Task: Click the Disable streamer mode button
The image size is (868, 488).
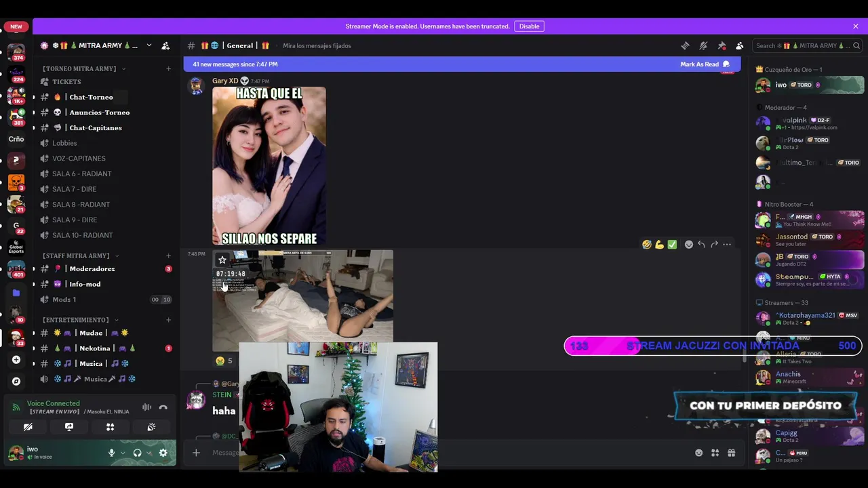Action: pos(529,26)
